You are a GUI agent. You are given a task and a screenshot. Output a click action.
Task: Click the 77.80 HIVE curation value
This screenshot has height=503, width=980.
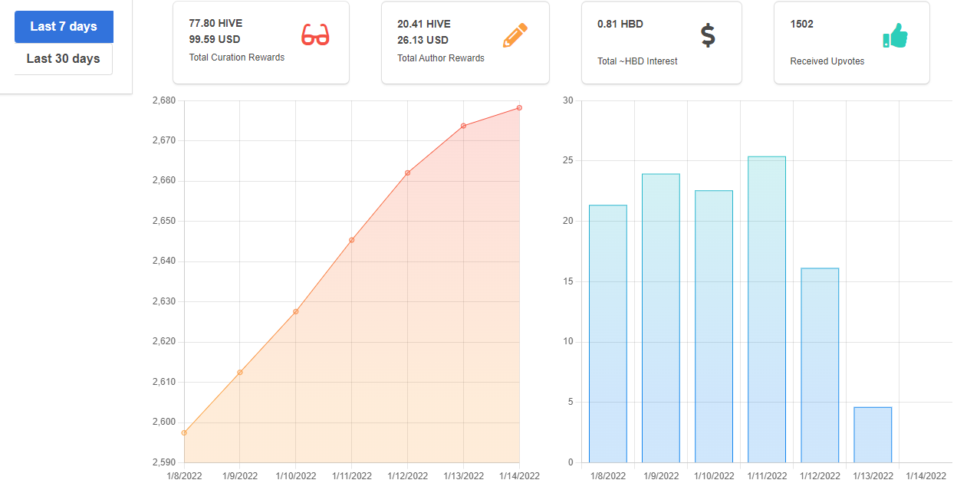[x=215, y=24]
